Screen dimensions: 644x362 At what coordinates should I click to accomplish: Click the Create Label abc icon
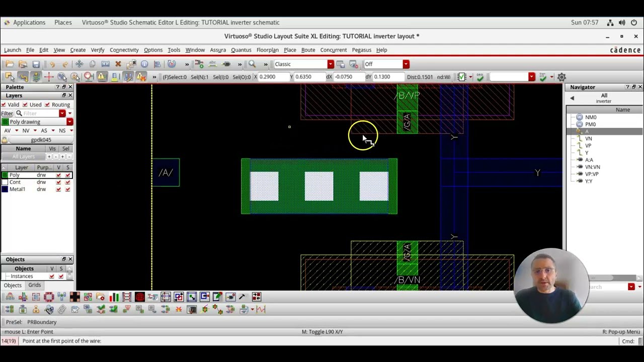[212, 64]
